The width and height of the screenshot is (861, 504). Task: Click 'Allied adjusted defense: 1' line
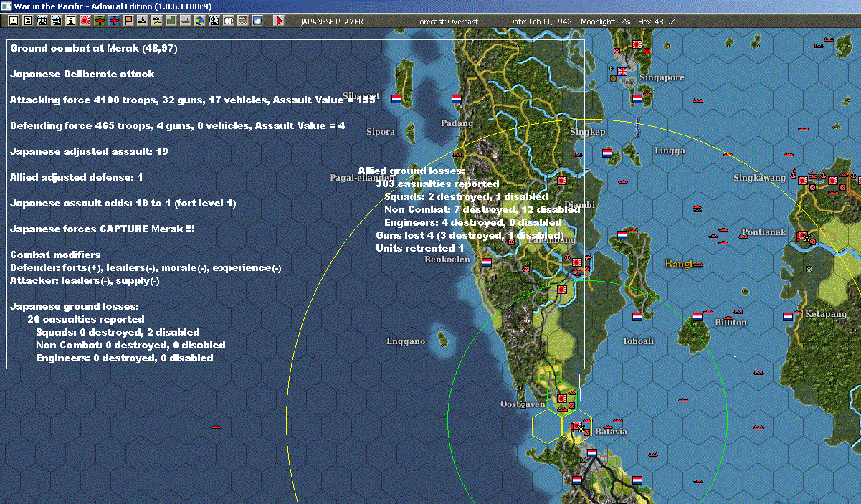click(x=77, y=177)
